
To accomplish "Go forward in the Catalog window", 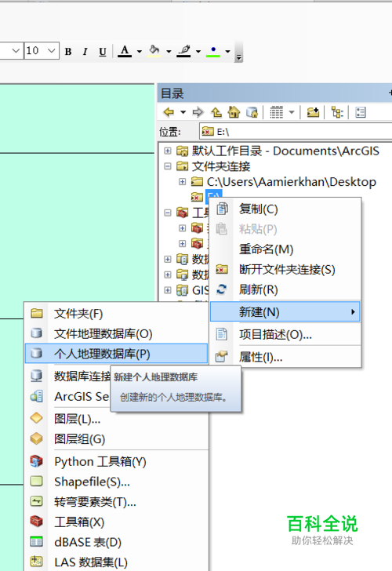I will (198, 112).
